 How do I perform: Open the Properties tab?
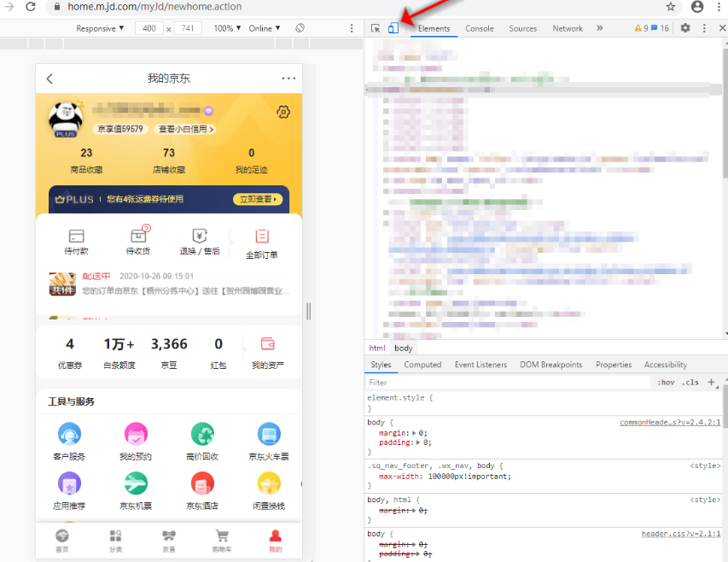(614, 365)
